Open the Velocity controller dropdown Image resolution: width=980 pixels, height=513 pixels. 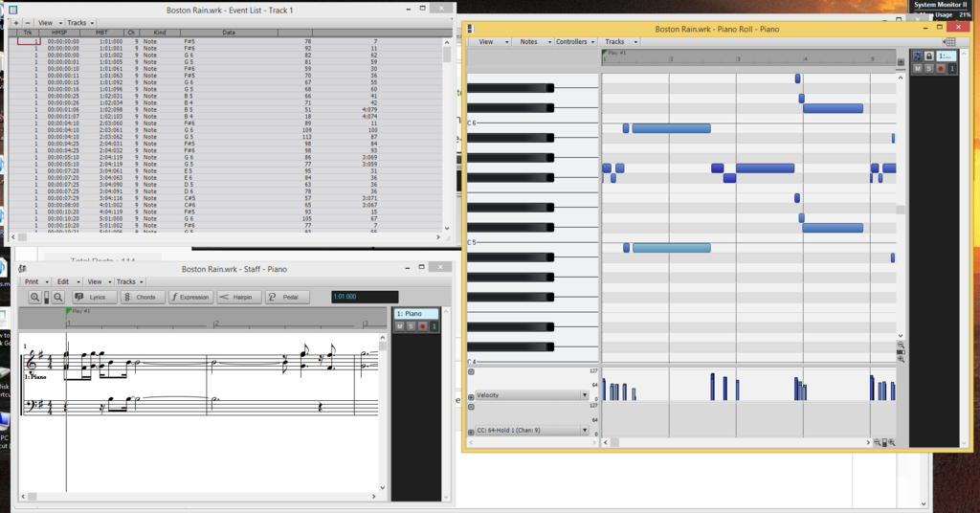click(x=584, y=394)
